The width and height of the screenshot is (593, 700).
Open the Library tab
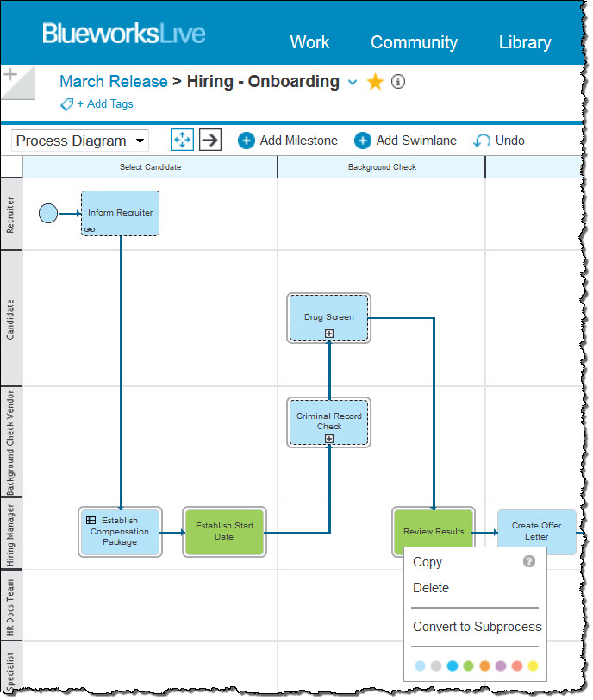[525, 42]
